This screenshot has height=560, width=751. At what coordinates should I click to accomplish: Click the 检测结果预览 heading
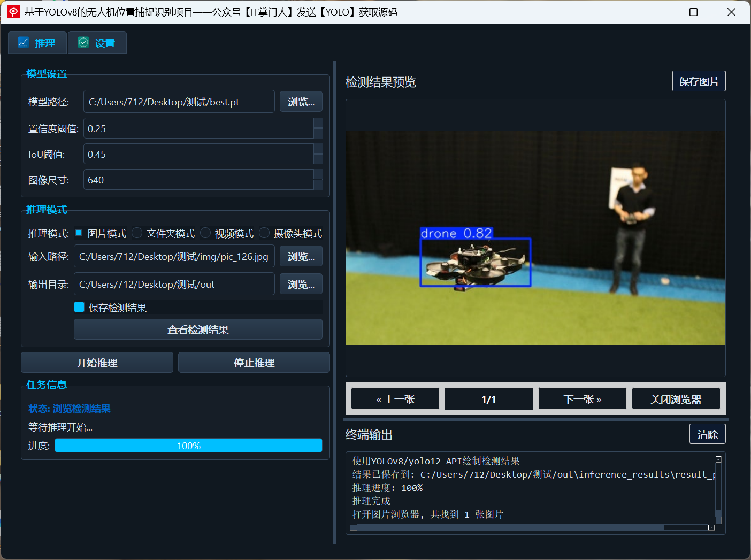pyautogui.click(x=381, y=82)
